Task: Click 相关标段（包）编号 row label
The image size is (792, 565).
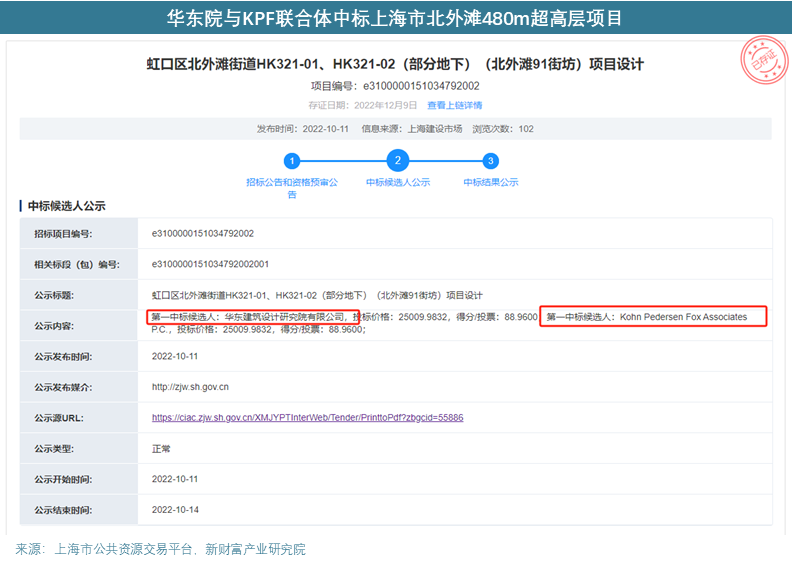Action: (77, 265)
